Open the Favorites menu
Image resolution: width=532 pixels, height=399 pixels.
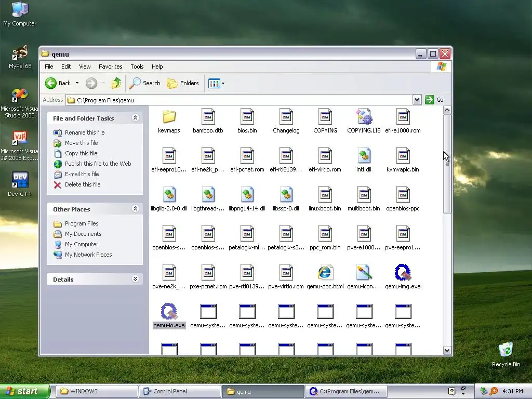click(110, 66)
